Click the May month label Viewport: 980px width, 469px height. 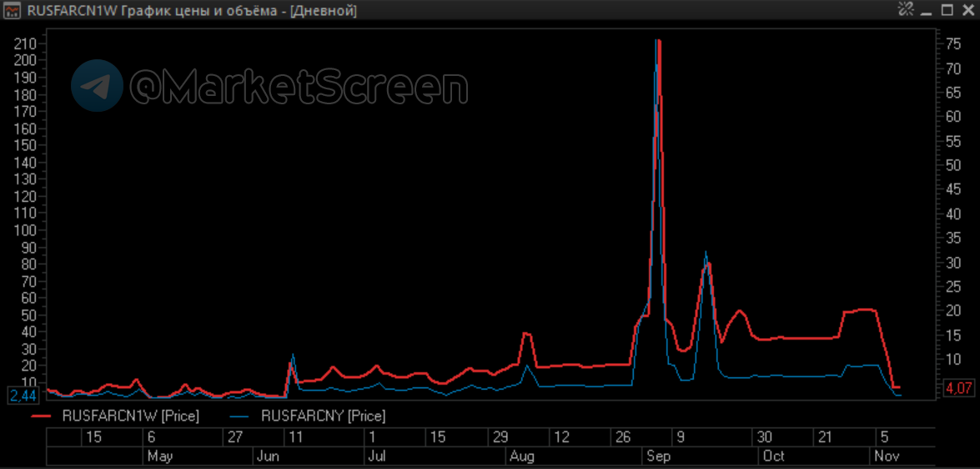pos(160,456)
